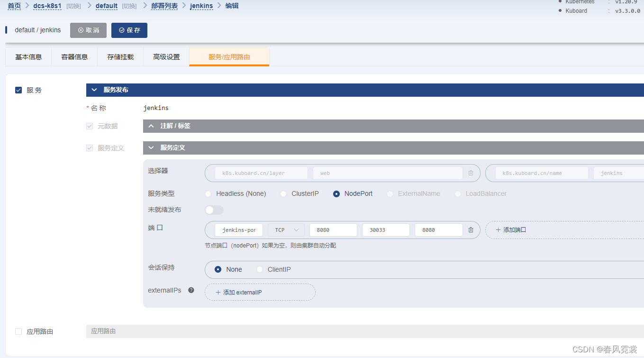The height and width of the screenshot is (358, 644).
Task: Click the port name field jenkins-por
Action: click(239, 230)
